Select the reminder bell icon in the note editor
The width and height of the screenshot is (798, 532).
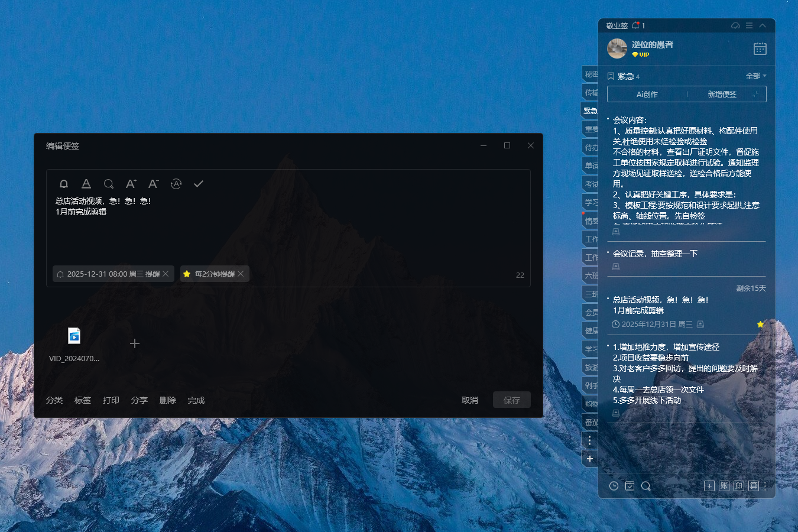(x=64, y=184)
